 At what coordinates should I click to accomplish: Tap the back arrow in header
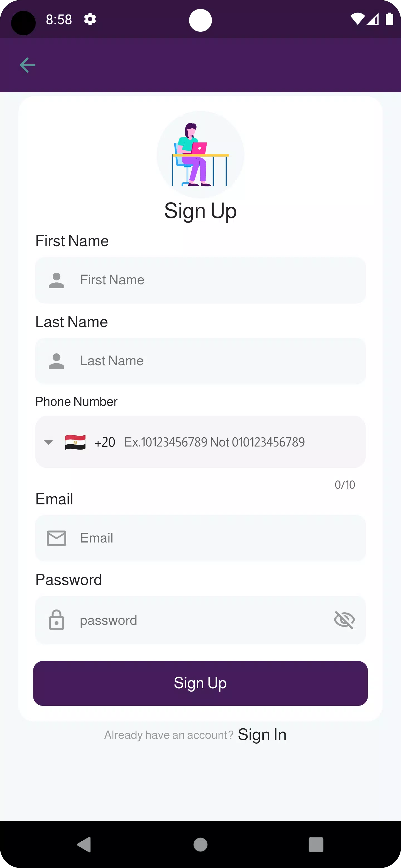(27, 65)
